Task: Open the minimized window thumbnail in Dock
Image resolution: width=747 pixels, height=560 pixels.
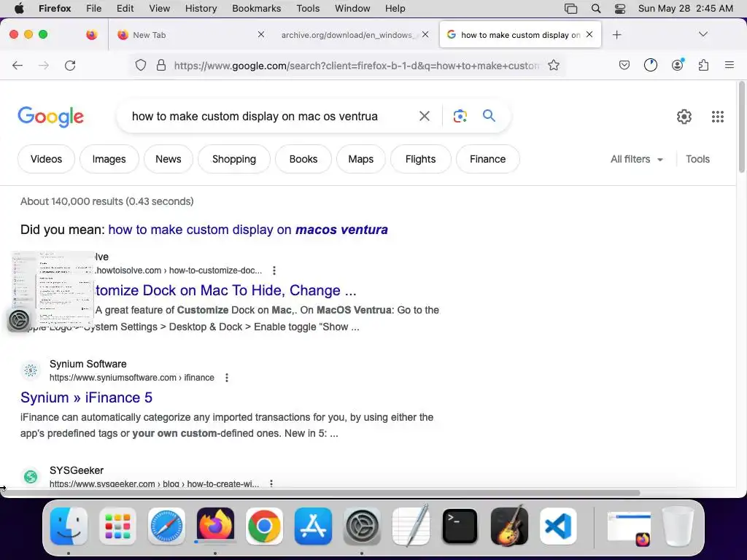Action: [629, 528]
